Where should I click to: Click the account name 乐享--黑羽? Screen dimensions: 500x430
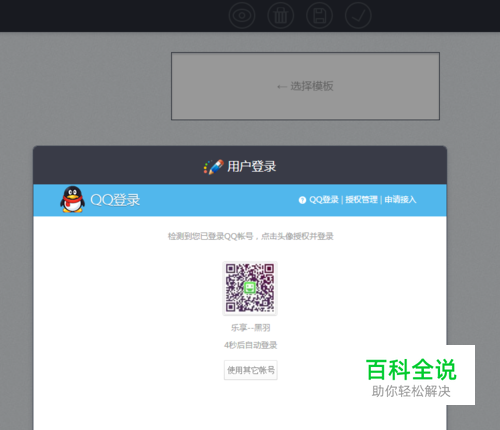[x=251, y=328]
